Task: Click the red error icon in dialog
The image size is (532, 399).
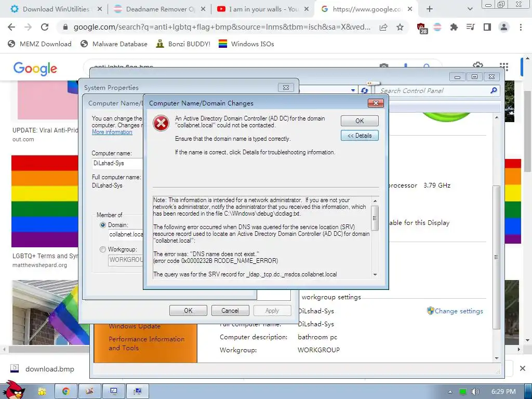Action: click(161, 123)
